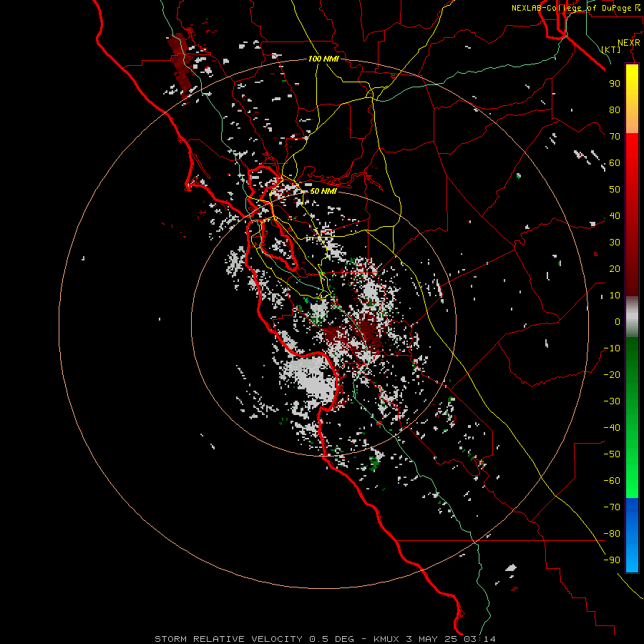Viewport: 644px width, 644px height.
Task: Click the -20 value on the velocity scale
Action: point(612,374)
